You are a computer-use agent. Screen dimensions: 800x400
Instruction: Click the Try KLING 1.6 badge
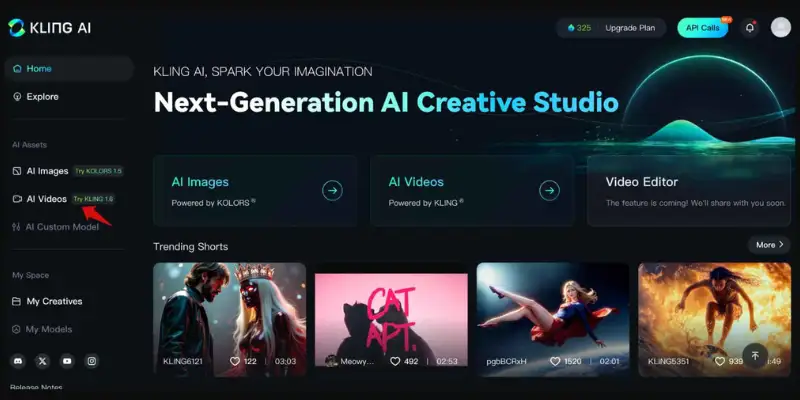point(94,199)
